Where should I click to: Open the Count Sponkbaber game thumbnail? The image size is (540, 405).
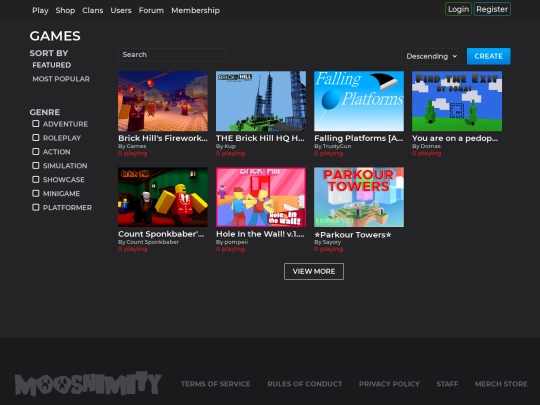click(163, 197)
